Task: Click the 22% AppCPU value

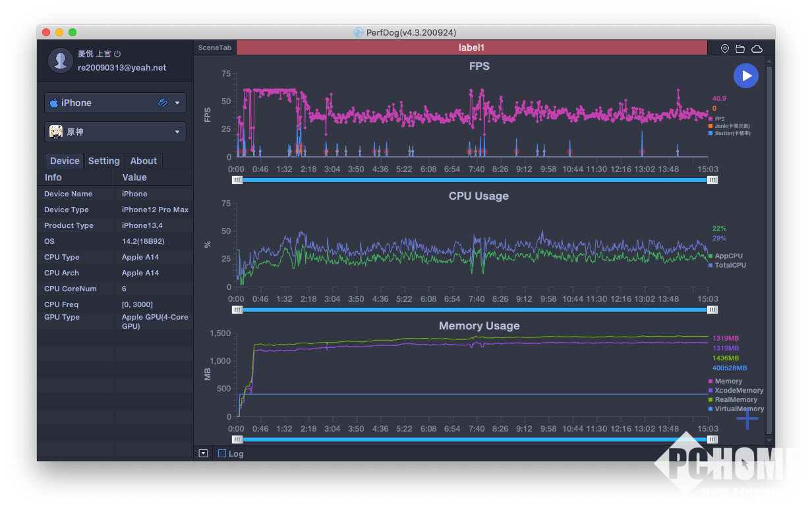Action: (x=719, y=229)
